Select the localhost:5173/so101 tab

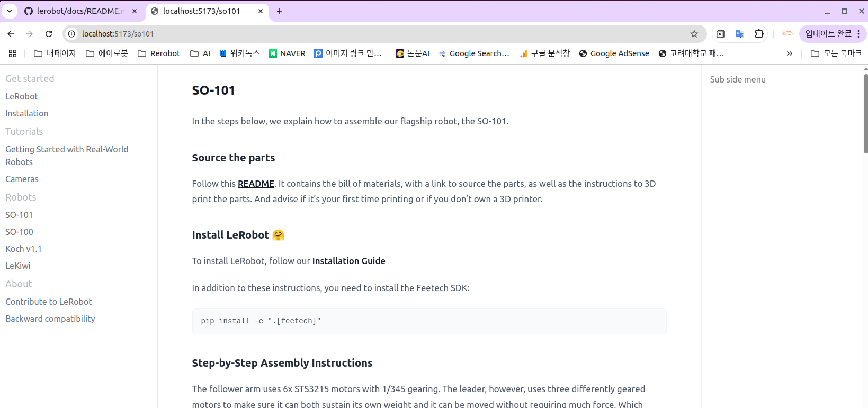(207, 11)
